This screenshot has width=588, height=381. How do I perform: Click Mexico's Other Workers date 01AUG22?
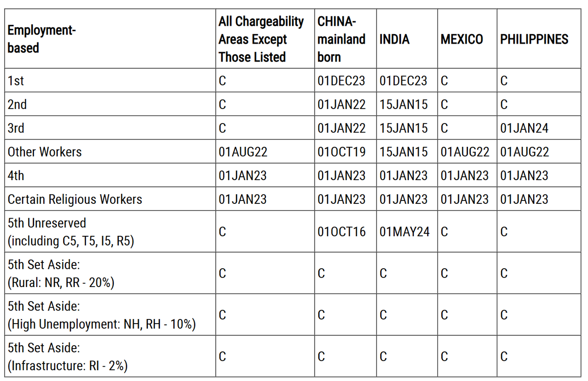coord(465,152)
